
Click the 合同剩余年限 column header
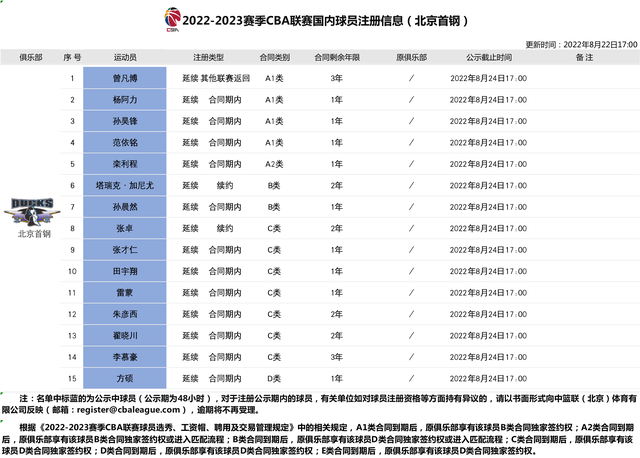(337, 58)
